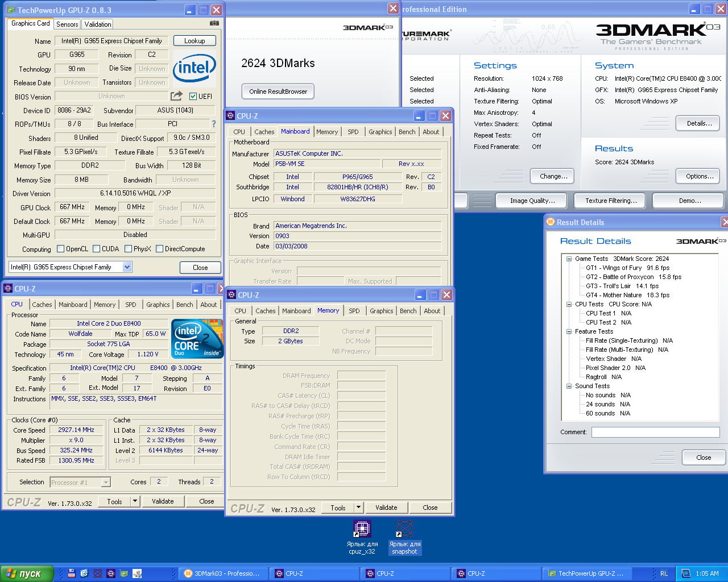The image size is (728, 582).
Task: Click Validate in the CPU-Z Memory window
Action: pos(386,508)
